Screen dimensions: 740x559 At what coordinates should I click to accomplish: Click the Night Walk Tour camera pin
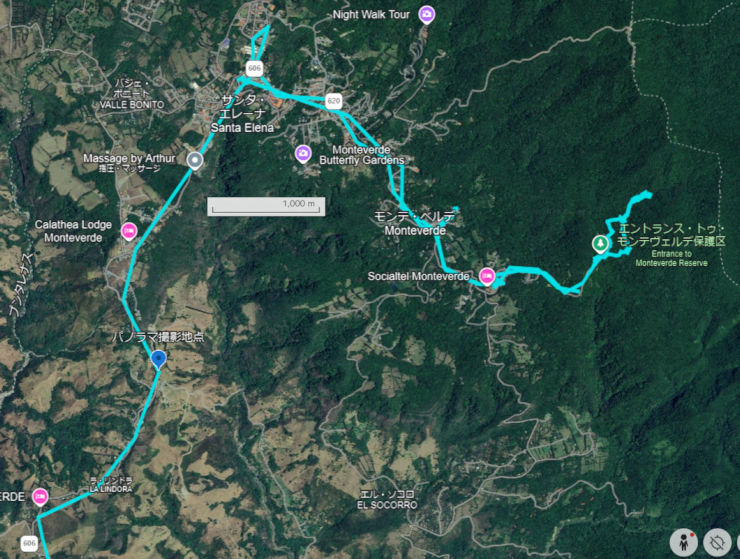click(x=427, y=14)
